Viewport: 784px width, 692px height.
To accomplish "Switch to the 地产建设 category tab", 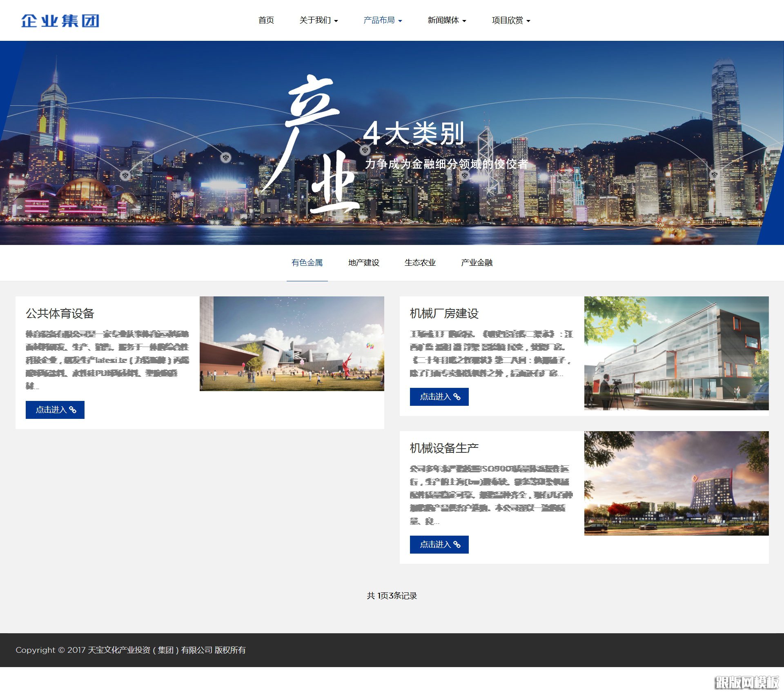I will (x=364, y=263).
